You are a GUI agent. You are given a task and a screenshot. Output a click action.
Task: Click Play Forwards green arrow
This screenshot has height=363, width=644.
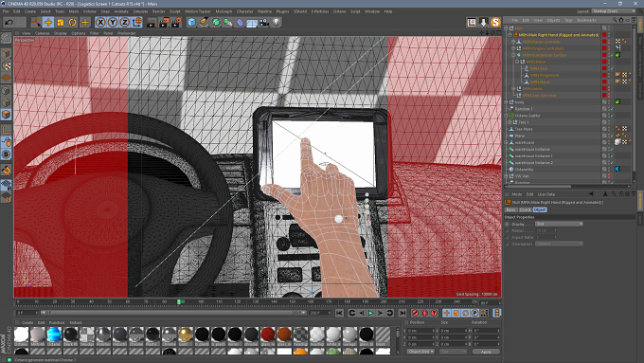(370, 314)
